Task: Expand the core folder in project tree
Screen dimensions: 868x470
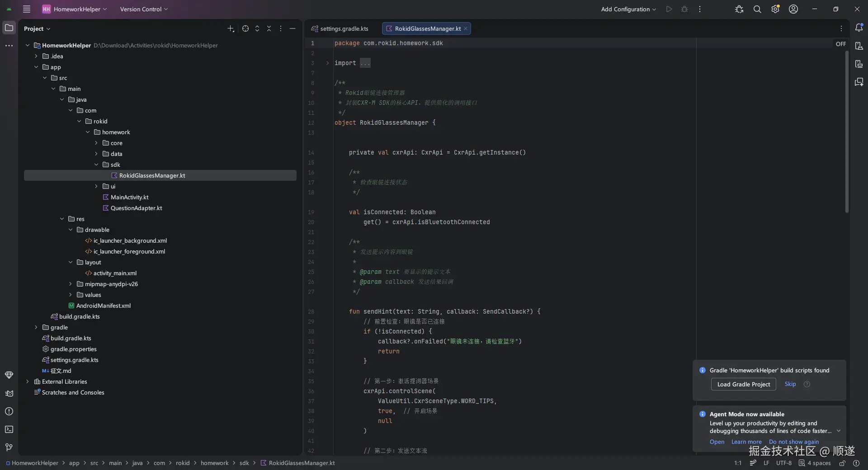Action: pyautogui.click(x=96, y=143)
